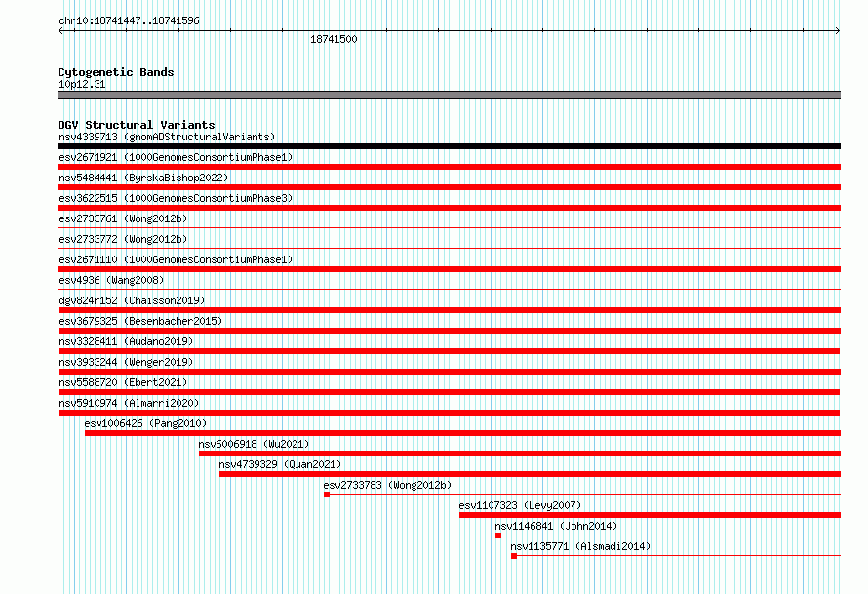The height and width of the screenshot is (594, 868).
Task: Click the red start square of nsv1146841
Action: coord(498,535)
